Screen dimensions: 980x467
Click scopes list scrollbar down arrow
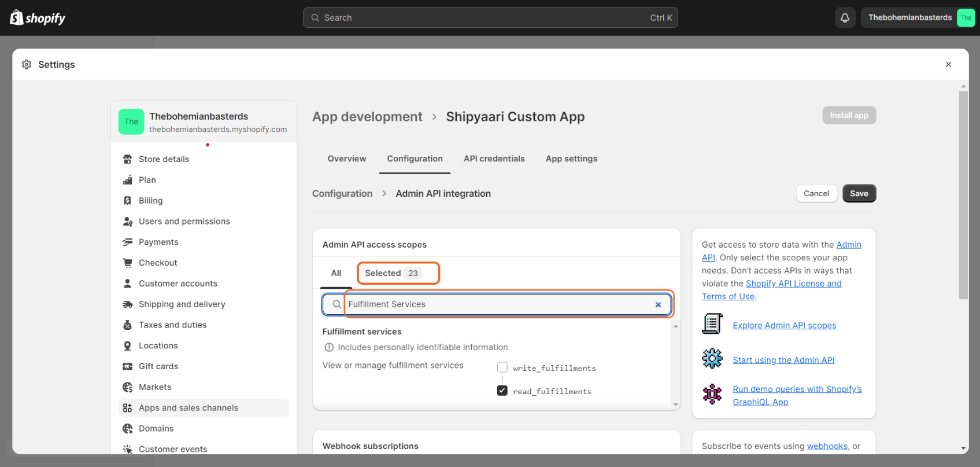tap(675, 405)
